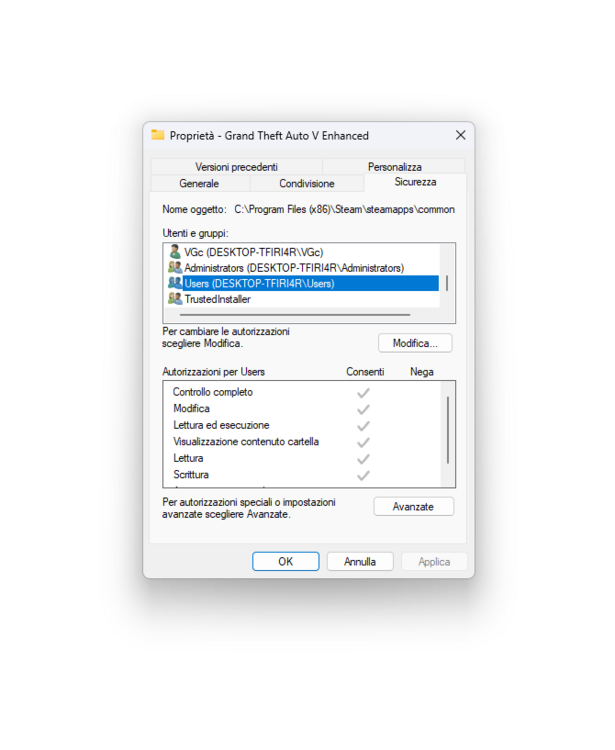
Task: Open Avanzate advanced settings button
Action: coord(413,507)
